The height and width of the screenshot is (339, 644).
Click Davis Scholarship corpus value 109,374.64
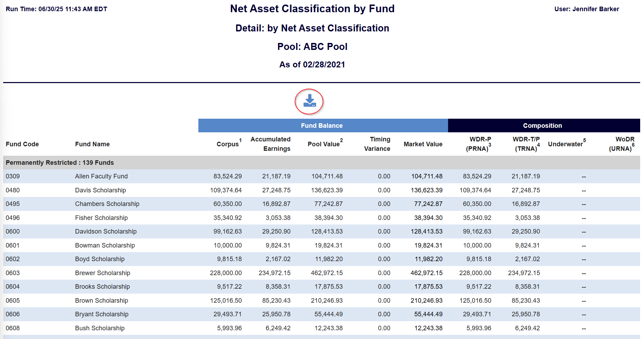tap(226, 190)
